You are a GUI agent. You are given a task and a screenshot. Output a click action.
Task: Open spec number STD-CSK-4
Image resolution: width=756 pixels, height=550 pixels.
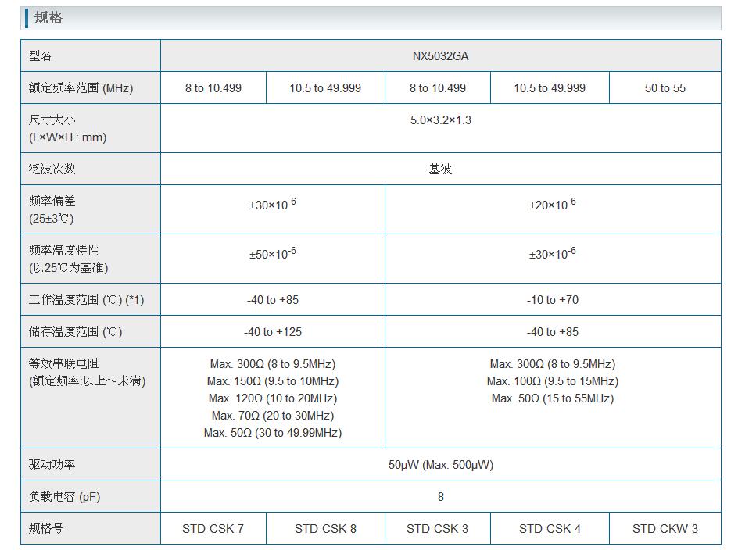pos(550,529)
